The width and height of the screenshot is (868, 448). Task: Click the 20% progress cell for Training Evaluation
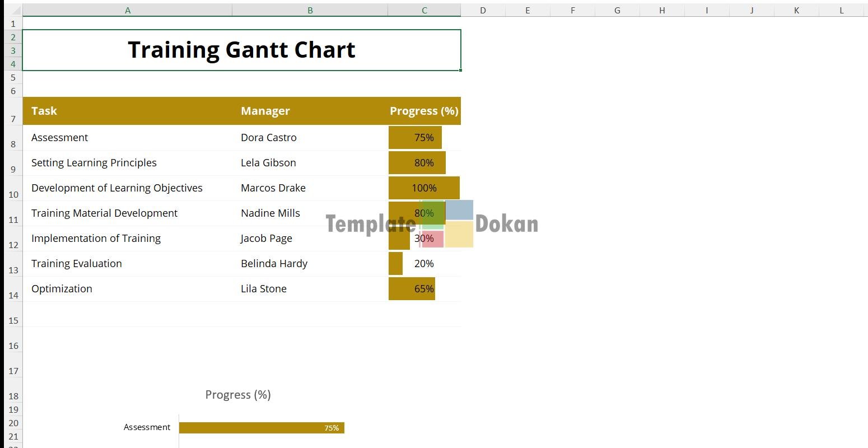click(x=424, y=264)
